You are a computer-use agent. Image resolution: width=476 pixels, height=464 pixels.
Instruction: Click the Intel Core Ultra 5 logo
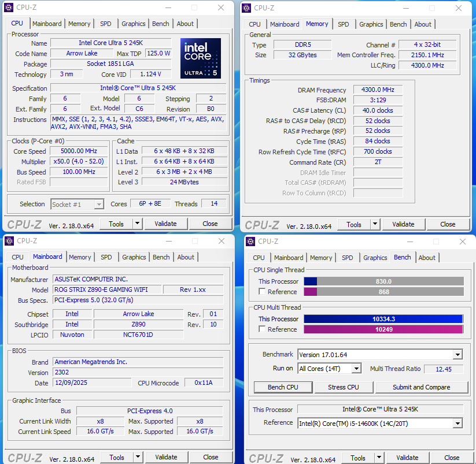click(201, 58)
